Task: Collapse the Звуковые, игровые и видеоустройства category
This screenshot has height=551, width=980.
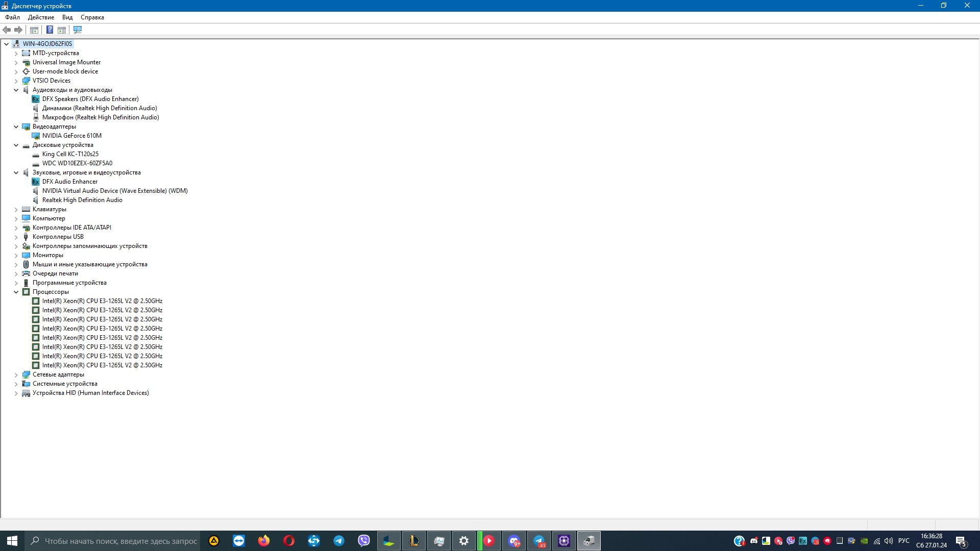Action: [x=16, y=172]
